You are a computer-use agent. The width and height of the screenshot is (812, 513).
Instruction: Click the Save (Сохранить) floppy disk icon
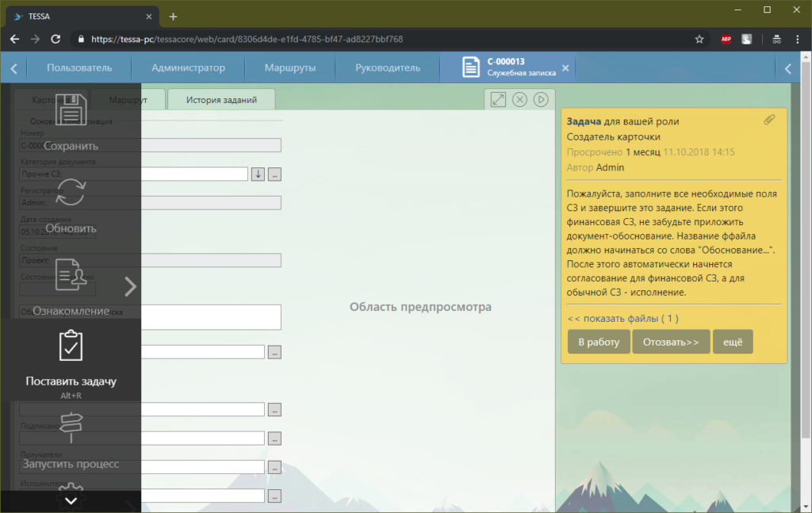pos(71,111)
